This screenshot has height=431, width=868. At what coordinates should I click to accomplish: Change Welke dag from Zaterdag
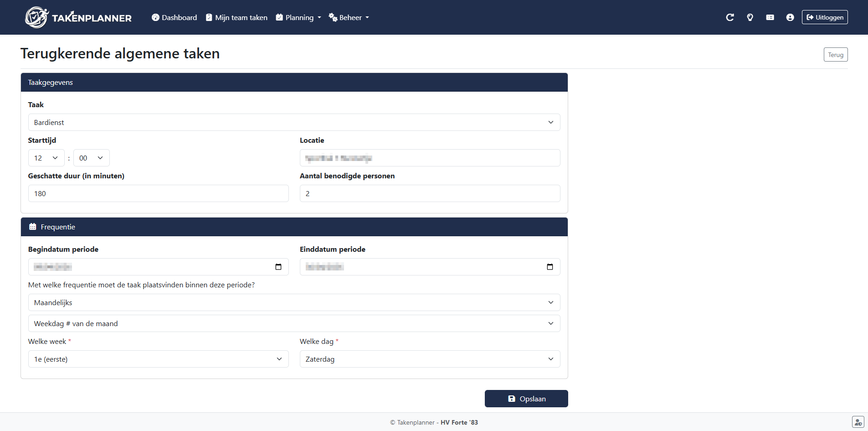(x=429, y=359)
